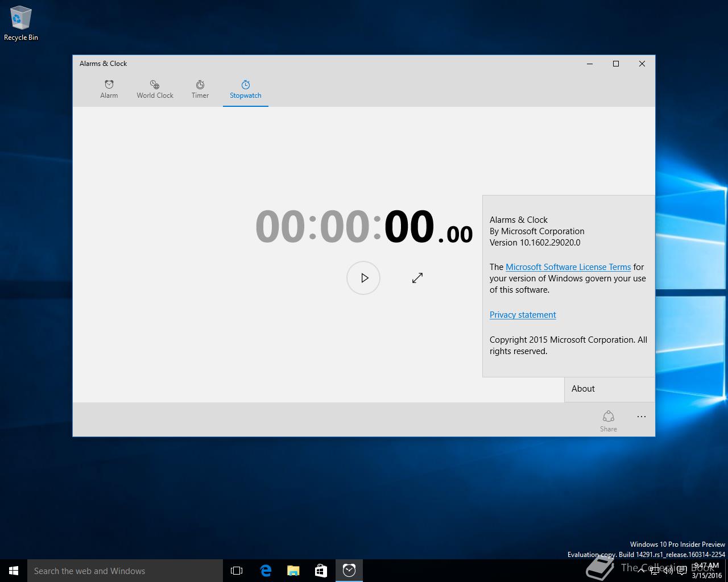This screenshot has width=728, height=582.
Task: Open File Explorer from the taskbar
Action: pyautogui.click(x=293, y=571)
